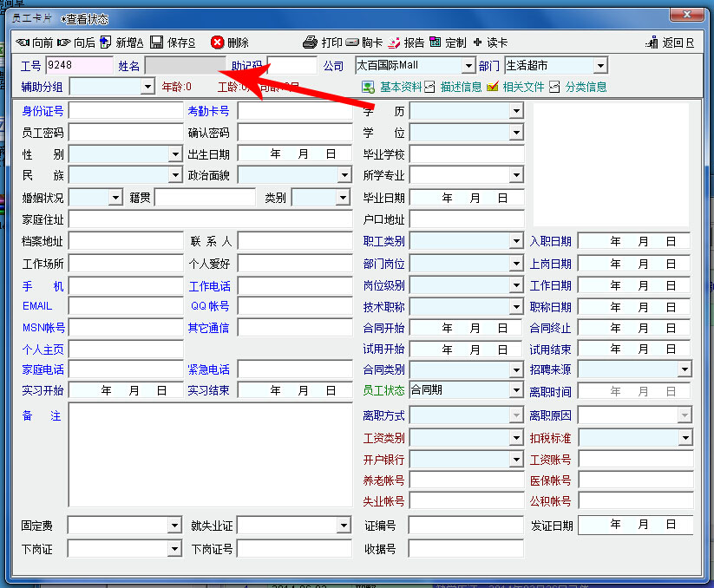Open the 公司 company dropdown

[x=468, y=66]
